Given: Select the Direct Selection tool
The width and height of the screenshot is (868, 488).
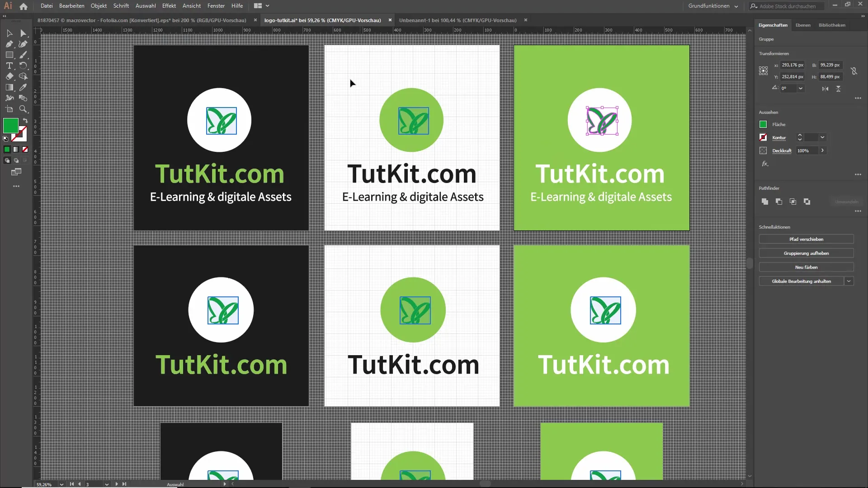Looking at the screenshot, I should 23,33.
